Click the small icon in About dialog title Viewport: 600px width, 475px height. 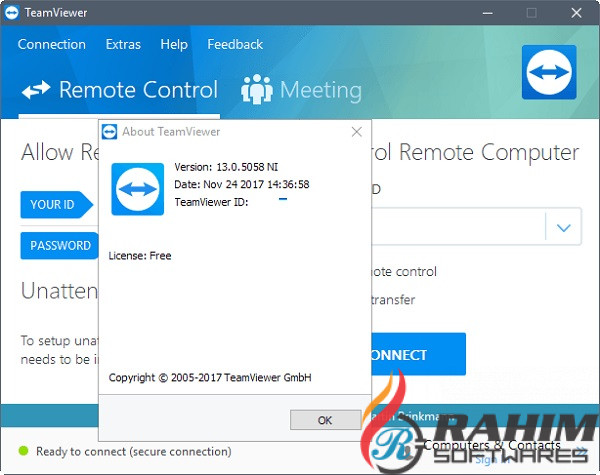pyautogui.click(x=109, y=132)
